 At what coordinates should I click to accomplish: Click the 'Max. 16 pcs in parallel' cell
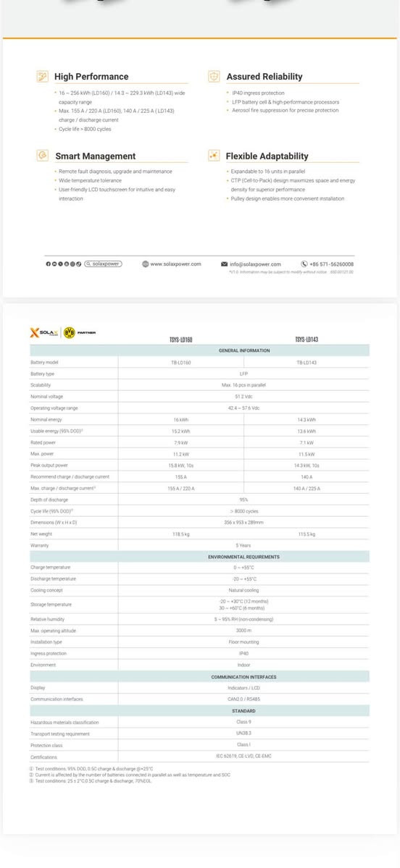(x=243, y=384)
